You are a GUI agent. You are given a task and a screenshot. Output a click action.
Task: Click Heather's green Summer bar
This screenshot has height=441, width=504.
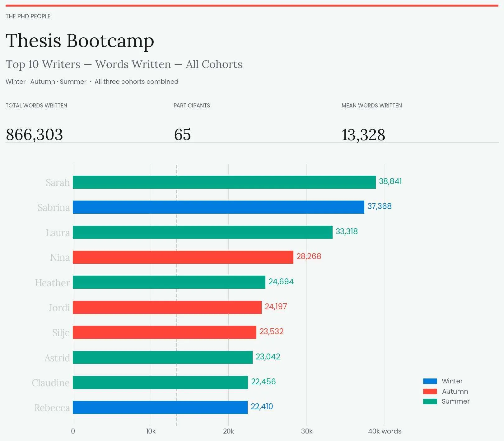169,282
